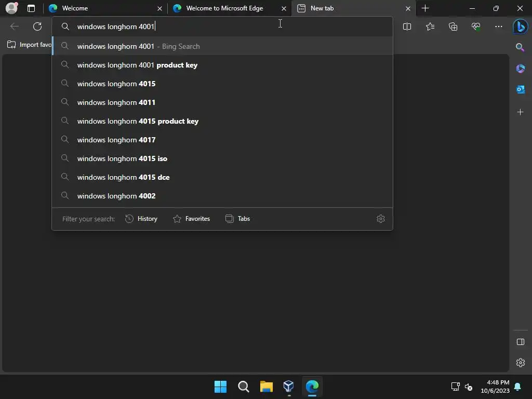Open Outlook sidebar icon
Viewport: 532px width, 399px height.
520,89
